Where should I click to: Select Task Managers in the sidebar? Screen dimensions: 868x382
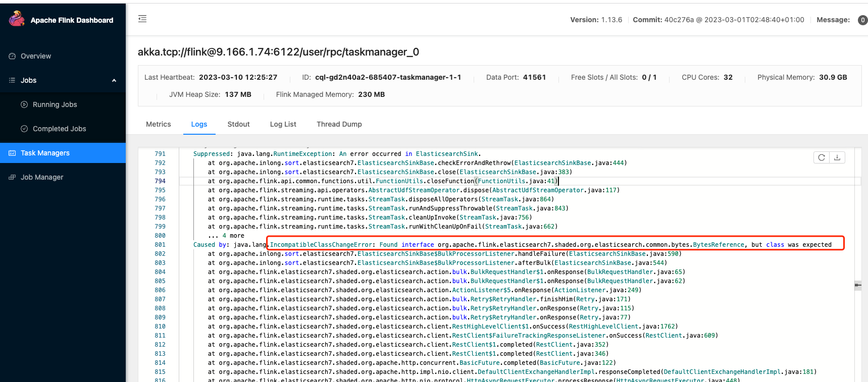pyautogui.click(x=63, y=153)
